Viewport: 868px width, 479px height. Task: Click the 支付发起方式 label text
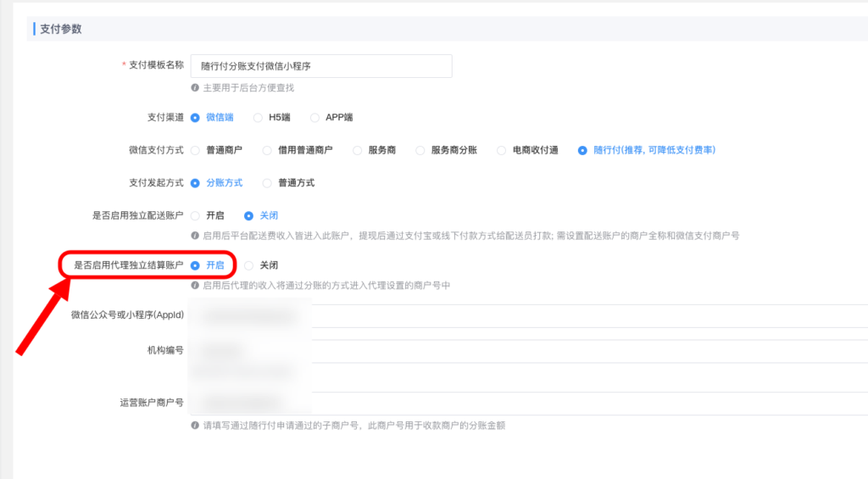coord(156,183)
